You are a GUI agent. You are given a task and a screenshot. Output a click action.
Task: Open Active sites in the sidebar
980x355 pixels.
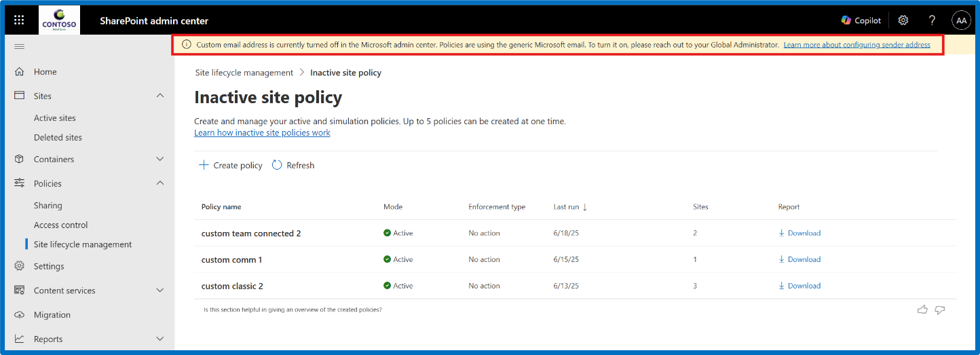tap(55, 118)
